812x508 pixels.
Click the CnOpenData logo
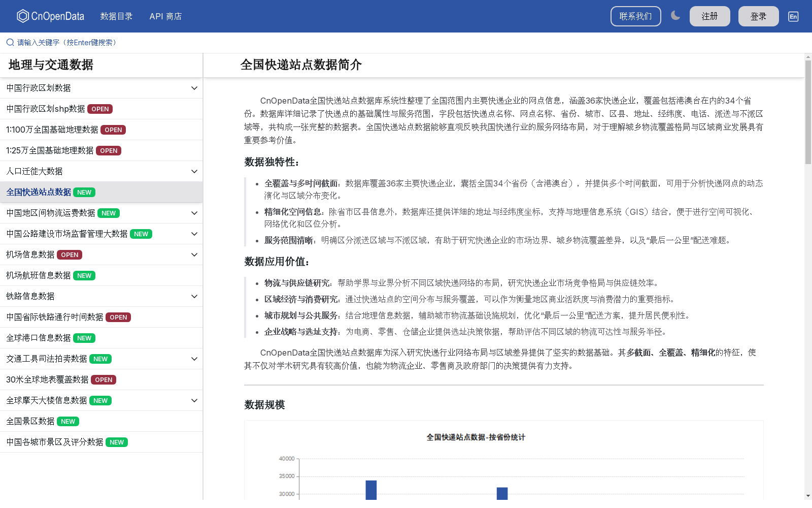[50, 16]
